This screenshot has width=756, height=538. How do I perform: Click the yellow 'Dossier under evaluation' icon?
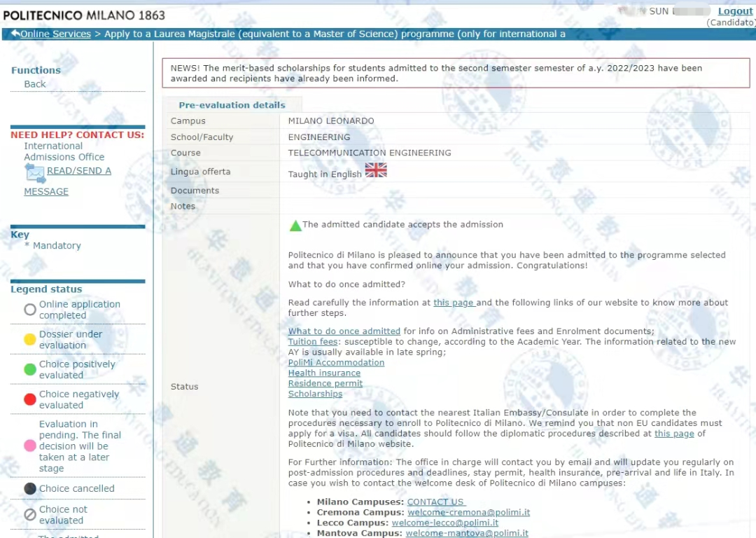coord(30,340)
